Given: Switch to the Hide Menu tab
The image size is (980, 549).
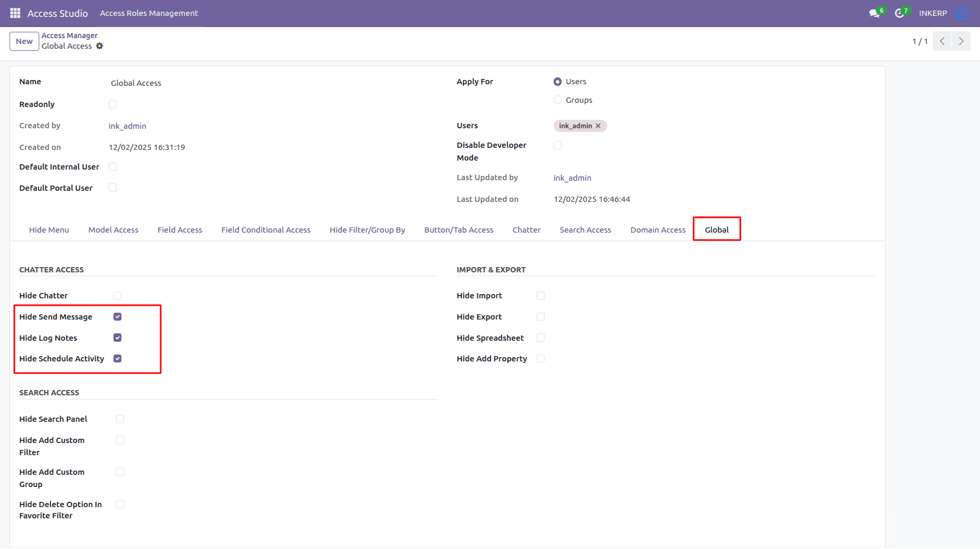Looking at the screenshot, I should click(x=49, y=229).
